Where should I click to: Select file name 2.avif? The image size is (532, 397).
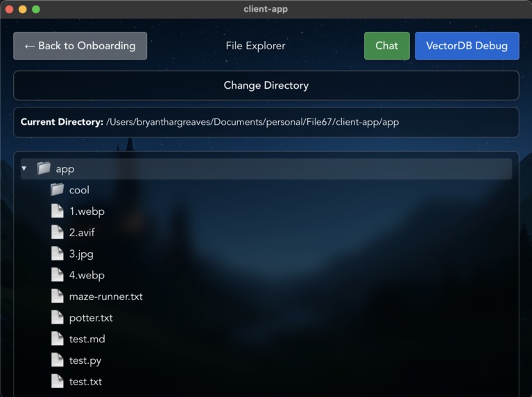(x=82, y=233)
